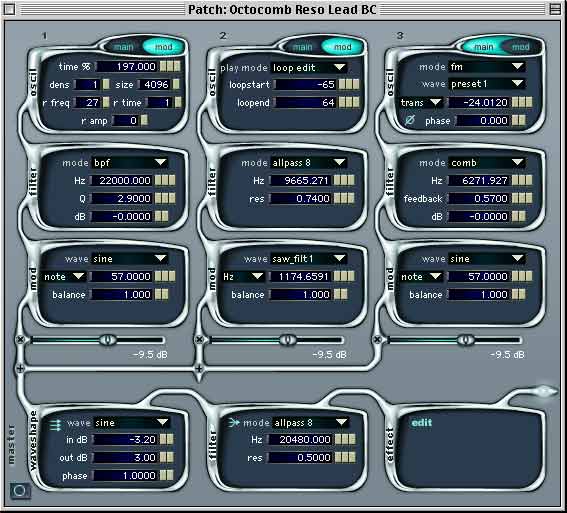The image size is (567, 513).
Task: Click the edit link in effect module
Action: point(422,422)
